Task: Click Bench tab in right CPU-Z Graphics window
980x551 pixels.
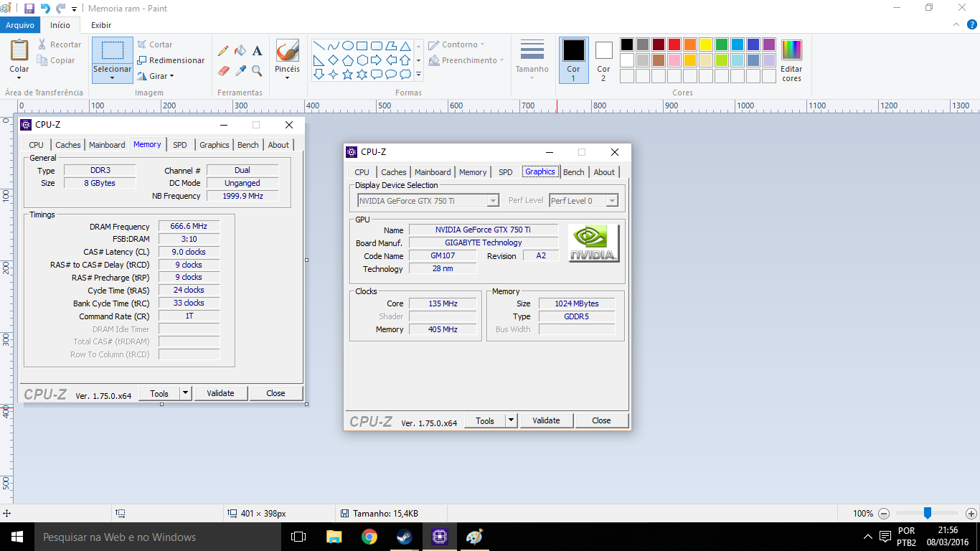Action: pyautogui.click(x=574, y=172)
